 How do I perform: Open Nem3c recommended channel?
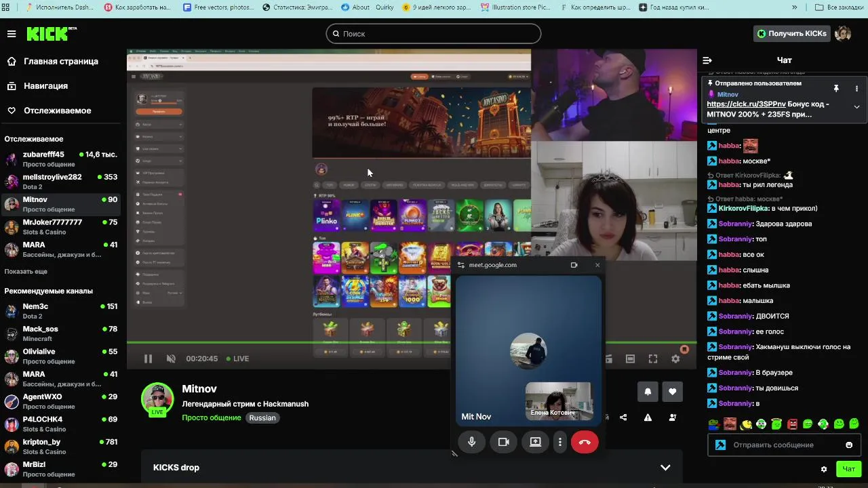click(x=61, y=311)
